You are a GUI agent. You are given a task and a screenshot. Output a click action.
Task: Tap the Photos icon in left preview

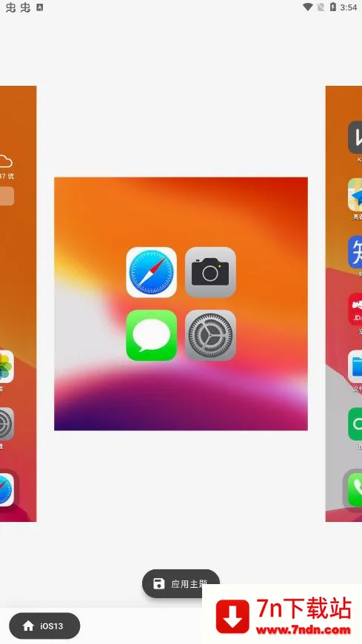(6, 367)
